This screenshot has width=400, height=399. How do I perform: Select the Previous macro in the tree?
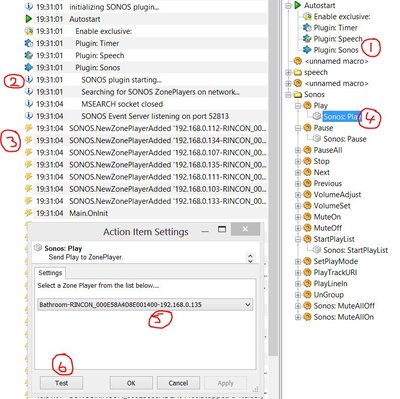327,184
